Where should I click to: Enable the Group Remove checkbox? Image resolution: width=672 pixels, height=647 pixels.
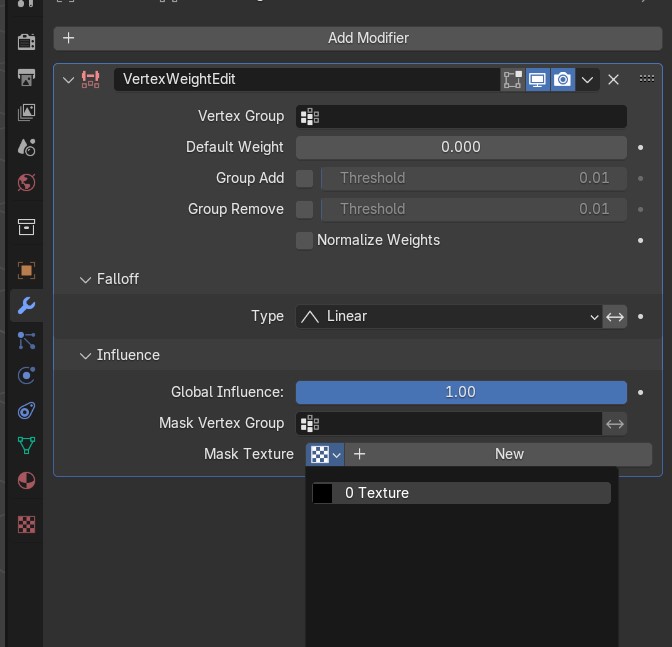[x=305, y=210]
